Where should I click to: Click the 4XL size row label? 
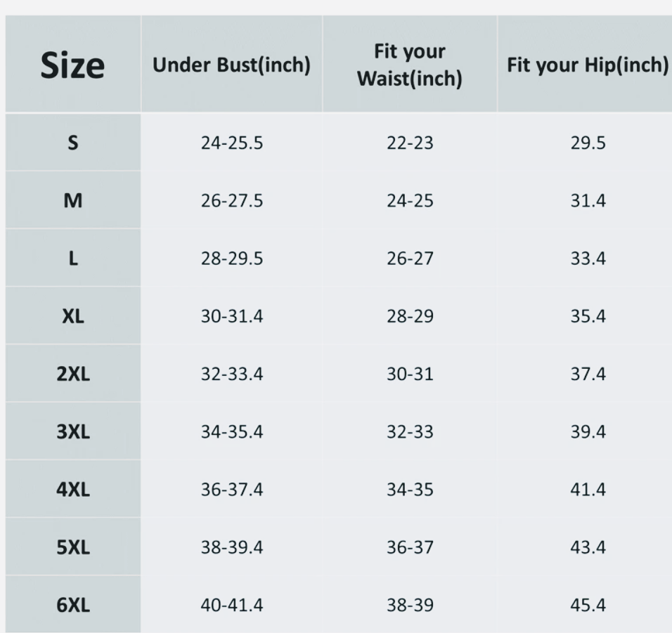coord(73,489)
